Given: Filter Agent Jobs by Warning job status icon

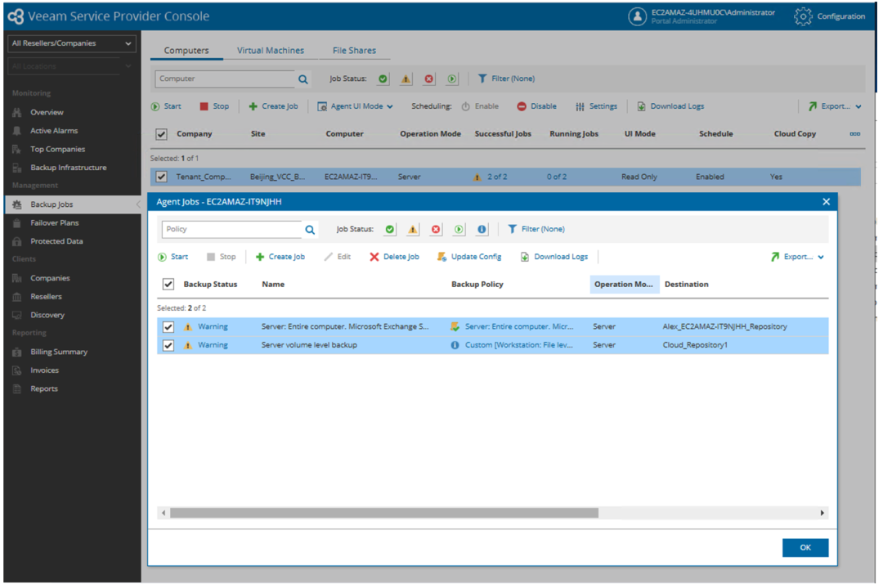Looking at the screenshot, I should pos(413,229).
